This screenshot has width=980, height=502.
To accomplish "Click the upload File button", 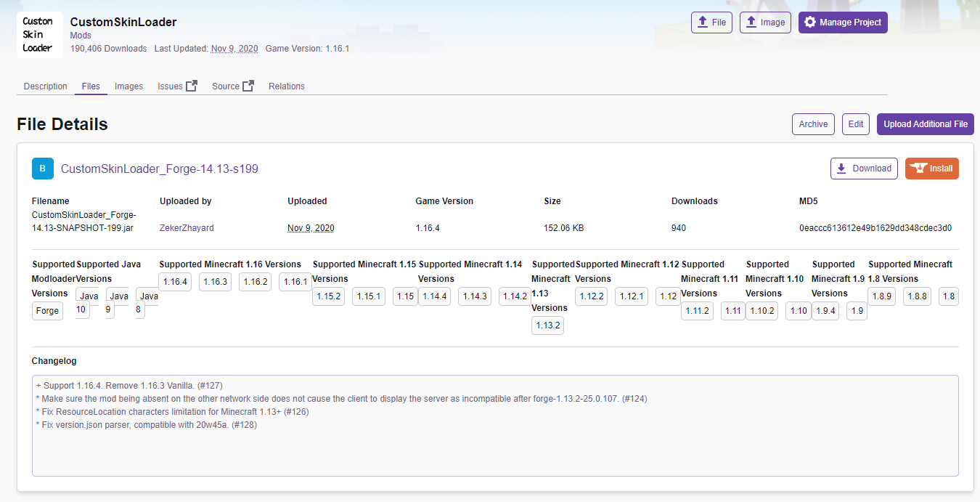I will tap(711, 23).
